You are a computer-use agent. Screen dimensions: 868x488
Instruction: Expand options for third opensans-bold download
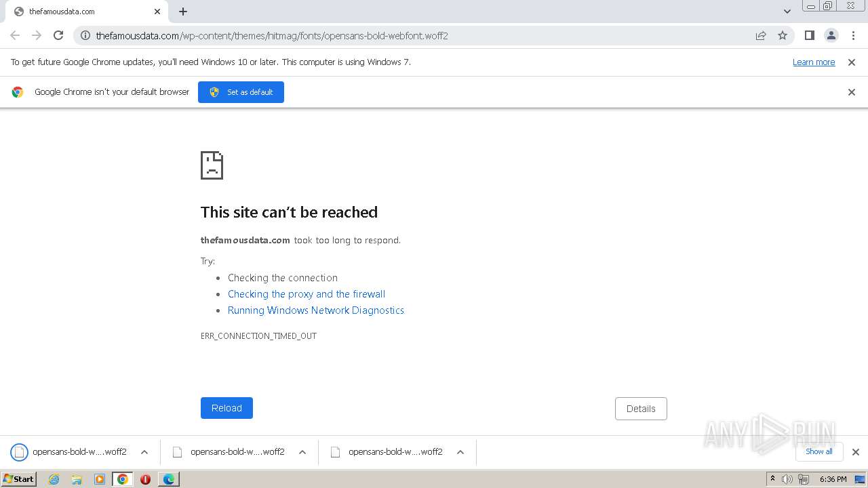coord(460,452)
